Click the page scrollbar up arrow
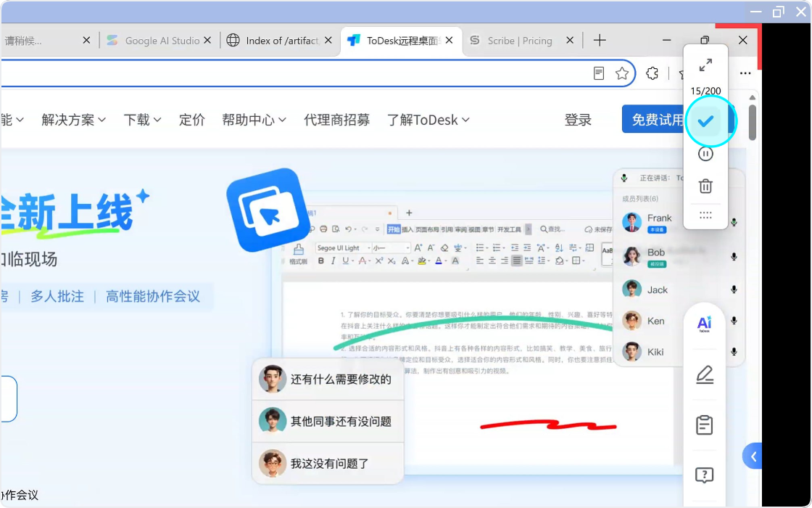 click(753, 97)
